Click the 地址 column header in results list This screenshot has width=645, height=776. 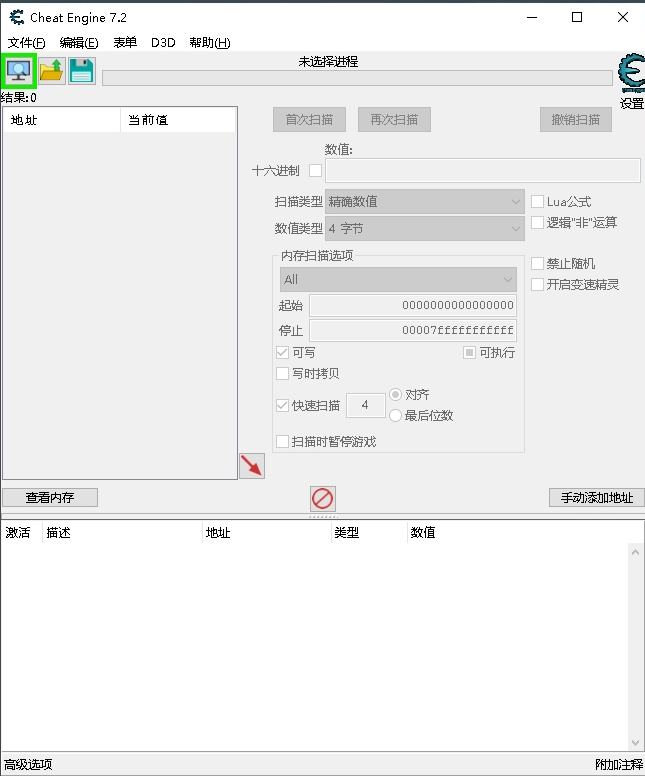[x=62, y=120]
